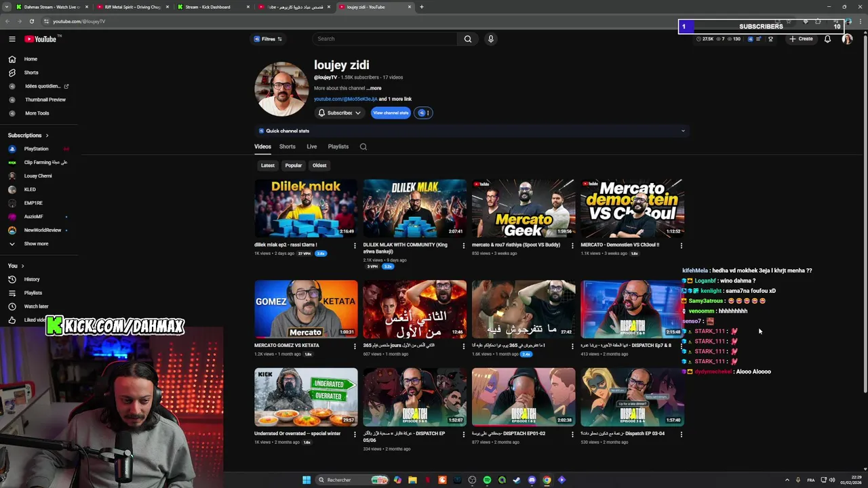Switch to the Playlists channel tab
Image resolution: width=868 pixels, height=488 pixels.
pos(338,146)
